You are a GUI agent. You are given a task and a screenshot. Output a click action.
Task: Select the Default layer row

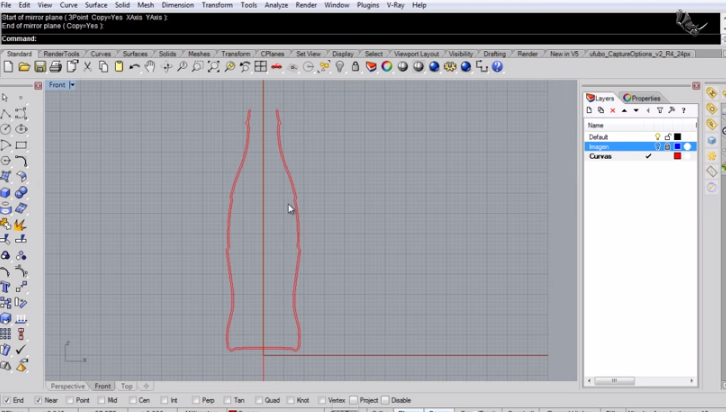(640, 137)
